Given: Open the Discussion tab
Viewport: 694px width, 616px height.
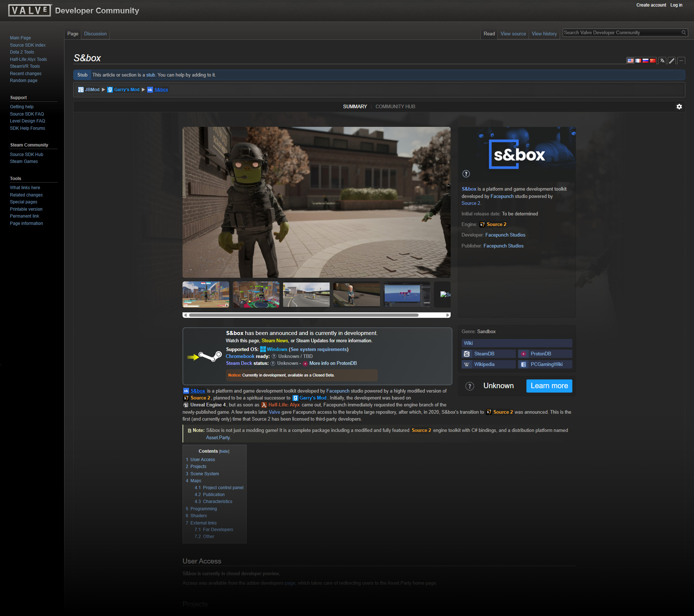Looking at the screenshot, I should point(95,34).
